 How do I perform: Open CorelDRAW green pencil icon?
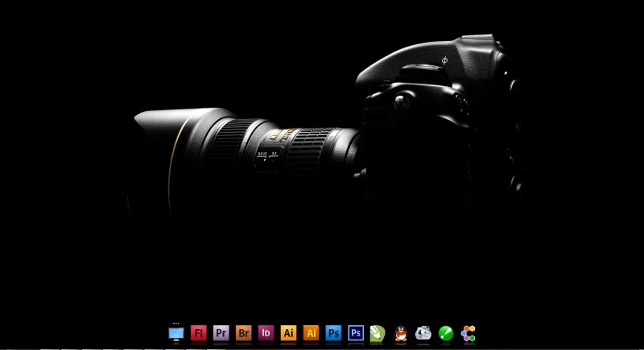pos(378,333)
